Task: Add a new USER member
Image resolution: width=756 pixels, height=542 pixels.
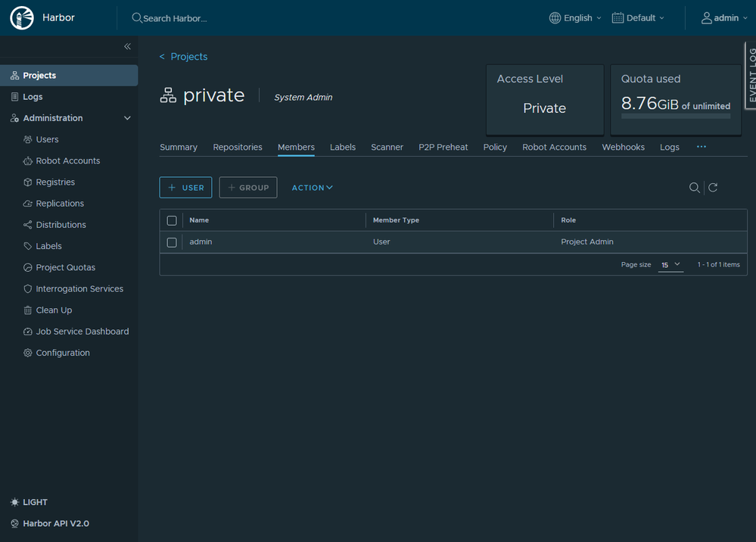Action: 185,188
